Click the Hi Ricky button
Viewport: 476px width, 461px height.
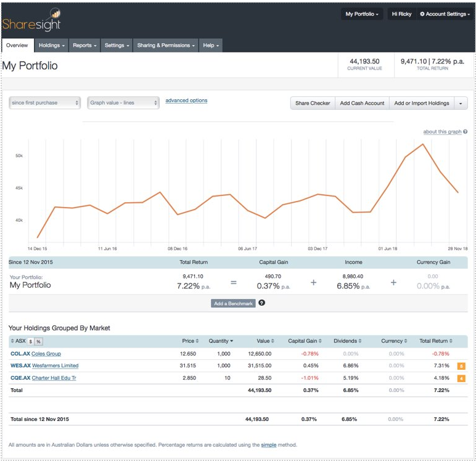pyautogui.click(x=401, y=14)
